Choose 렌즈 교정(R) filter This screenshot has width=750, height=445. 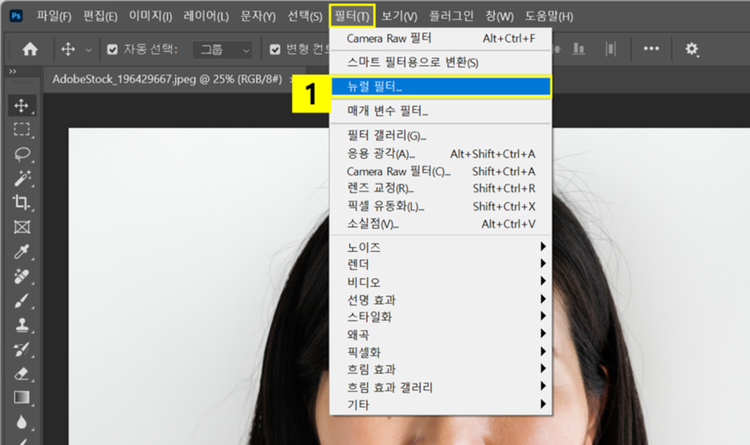point(441,189)
